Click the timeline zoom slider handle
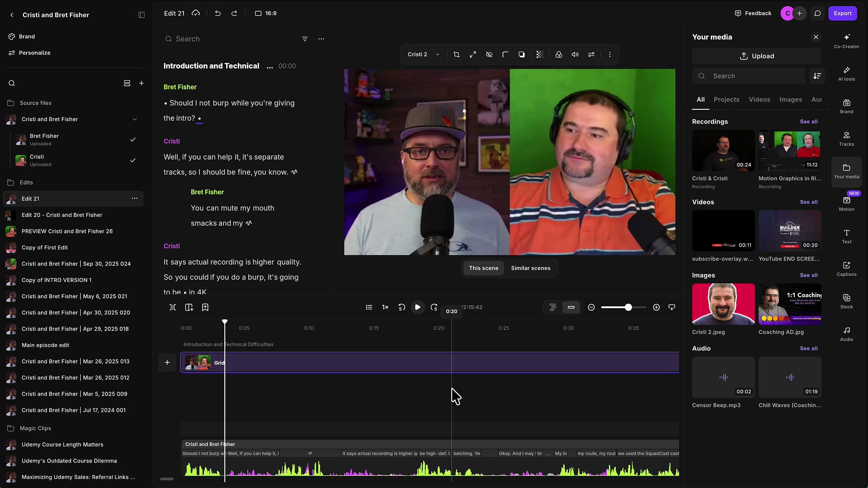Viewport: 868px width, 488px height. tap(628, 307)
